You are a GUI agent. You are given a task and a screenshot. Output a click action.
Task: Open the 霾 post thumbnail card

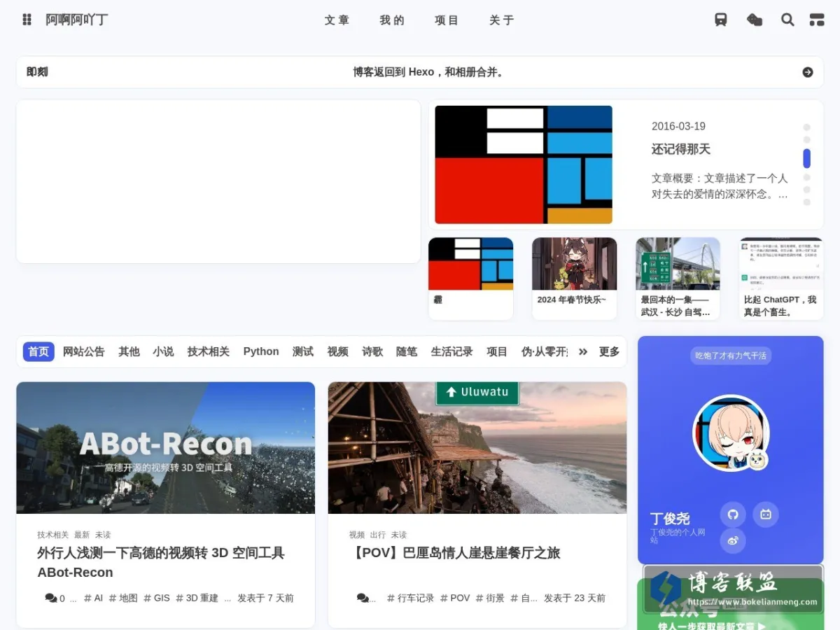(471, 279)
